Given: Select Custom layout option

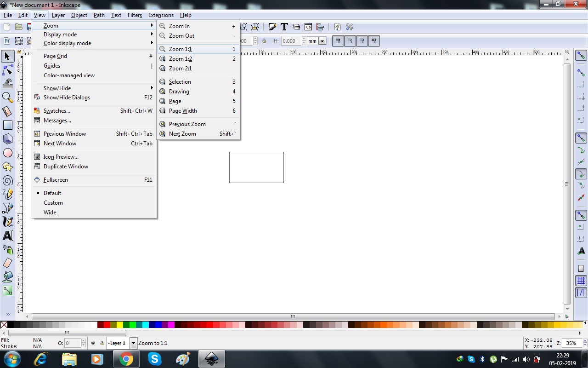Looking at the screenshot, I should click(53, 203).
